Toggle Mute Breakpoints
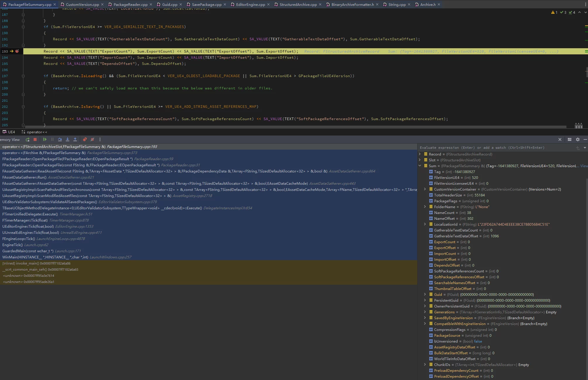Viewport: 588px width, 380px height. (92, 140)
